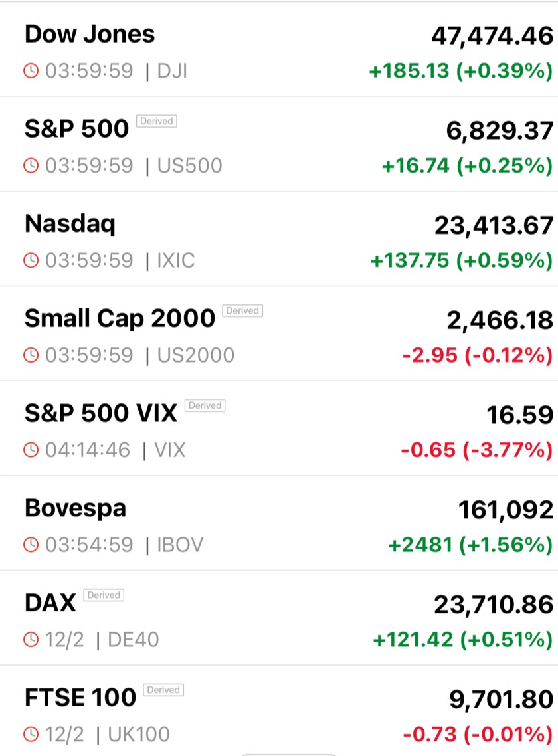Click the clock icon under Nasdaq
Image resolution: width=558 pixels, height=756 pixels.
pyautogui.click(x=32, y=260)
